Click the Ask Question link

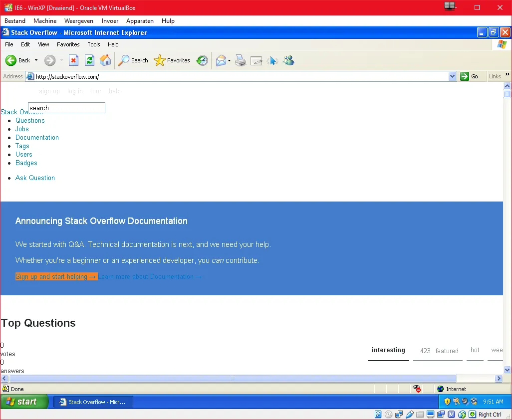(x=35, y=178)
